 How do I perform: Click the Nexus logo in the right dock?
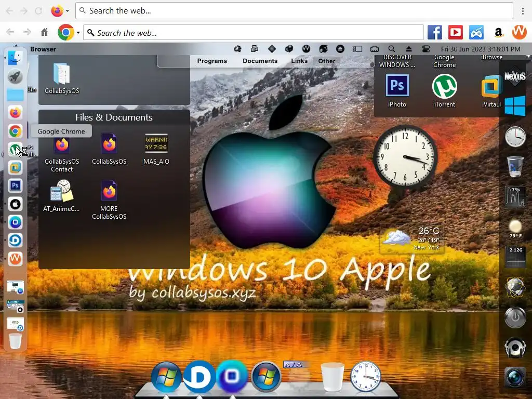[515, 76]
